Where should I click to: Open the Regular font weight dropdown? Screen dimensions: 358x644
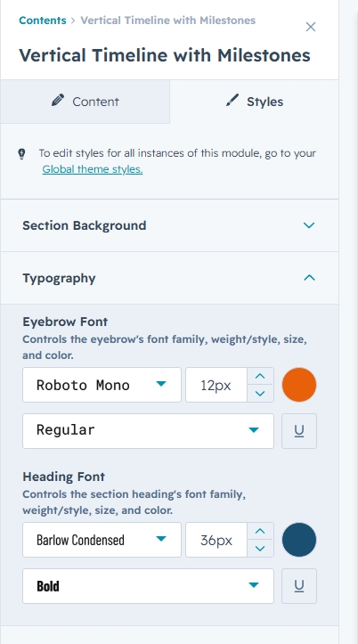point(148,431)
